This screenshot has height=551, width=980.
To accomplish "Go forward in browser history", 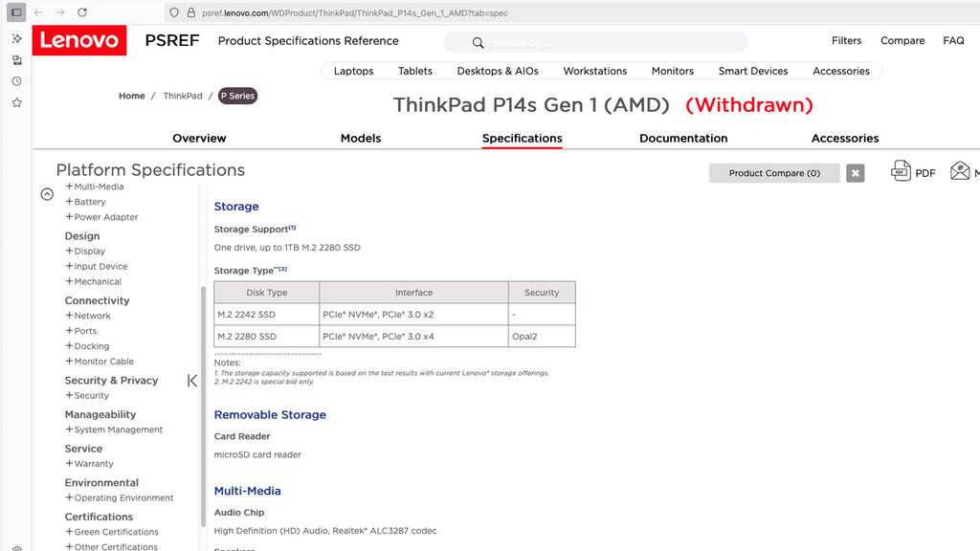I will [x=60, y=12].
